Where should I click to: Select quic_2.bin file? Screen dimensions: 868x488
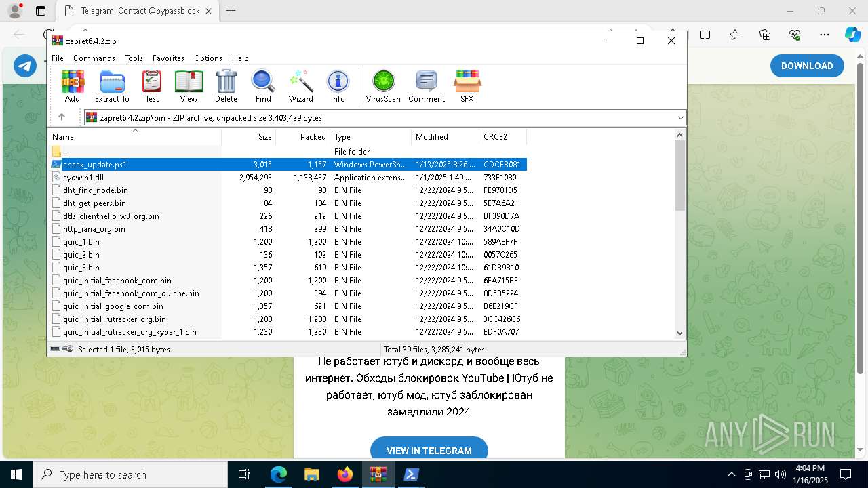288,255
